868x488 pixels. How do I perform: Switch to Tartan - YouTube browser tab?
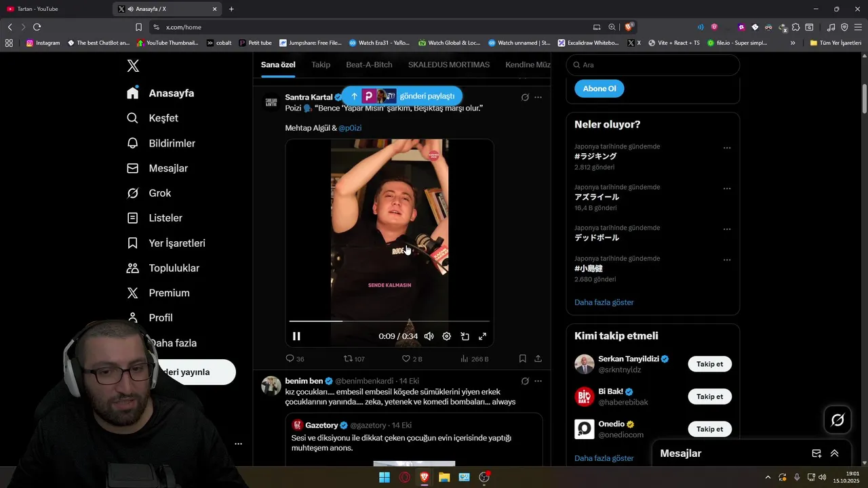coord(54,9)
